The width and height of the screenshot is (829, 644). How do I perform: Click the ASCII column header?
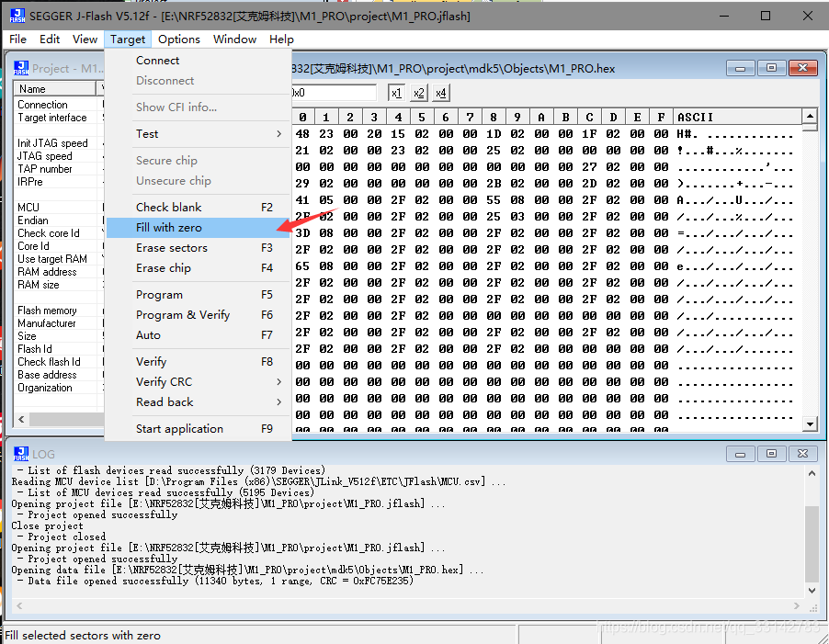point(737,118)
